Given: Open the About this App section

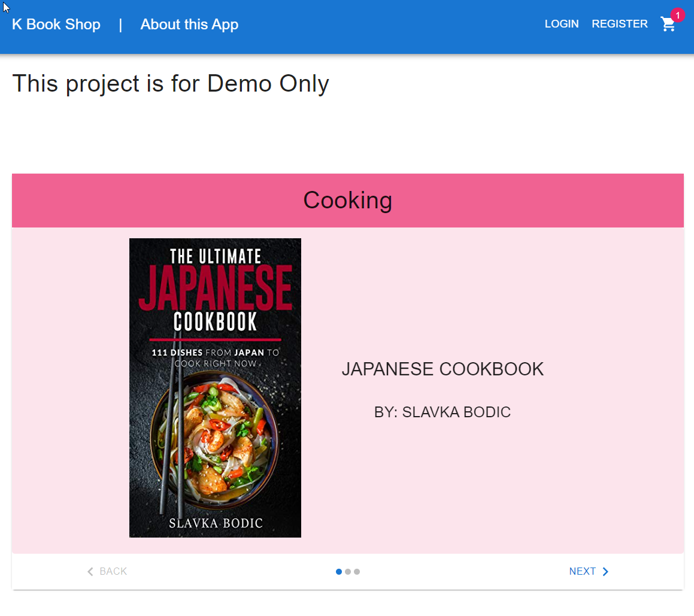Looking at the screenshot, I should (x=189, y=25).
